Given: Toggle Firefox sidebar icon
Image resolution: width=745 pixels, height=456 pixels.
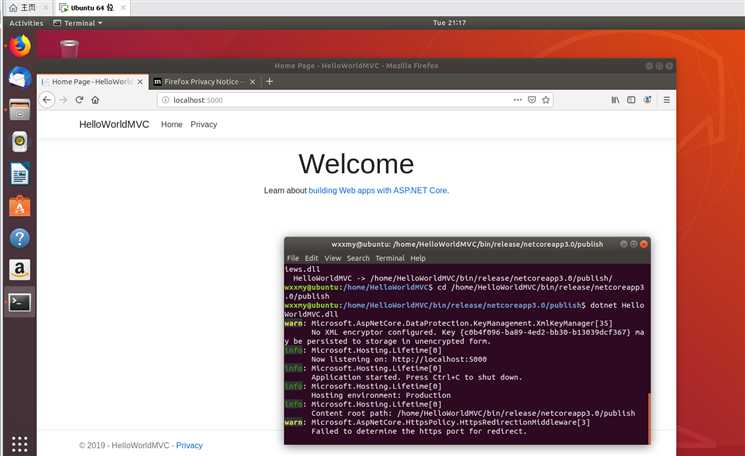Looking at the screenshot, I should point(631,100).
